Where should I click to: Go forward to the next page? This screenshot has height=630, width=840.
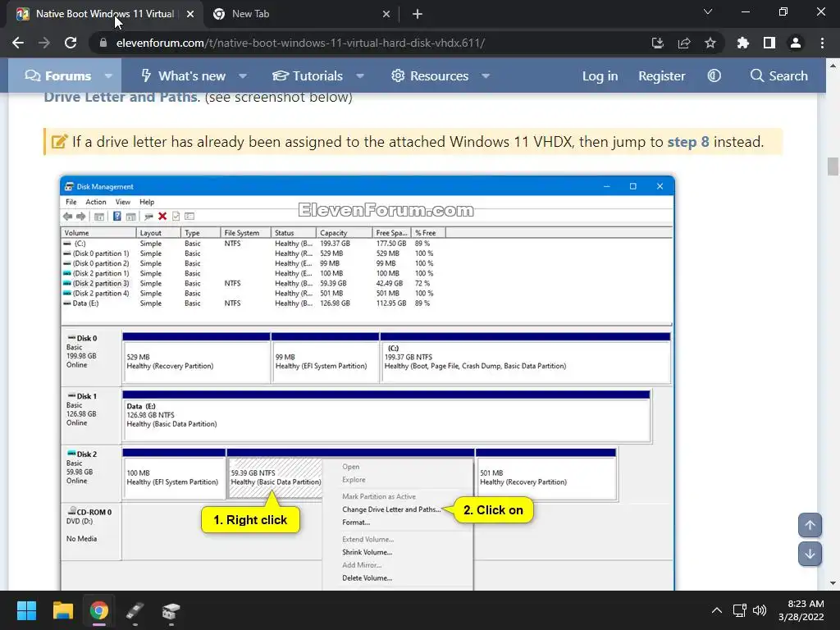(44, 43)
